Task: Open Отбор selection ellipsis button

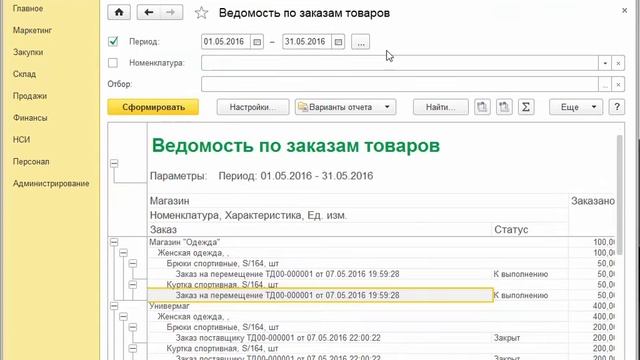Action: (x=605, y=84)
